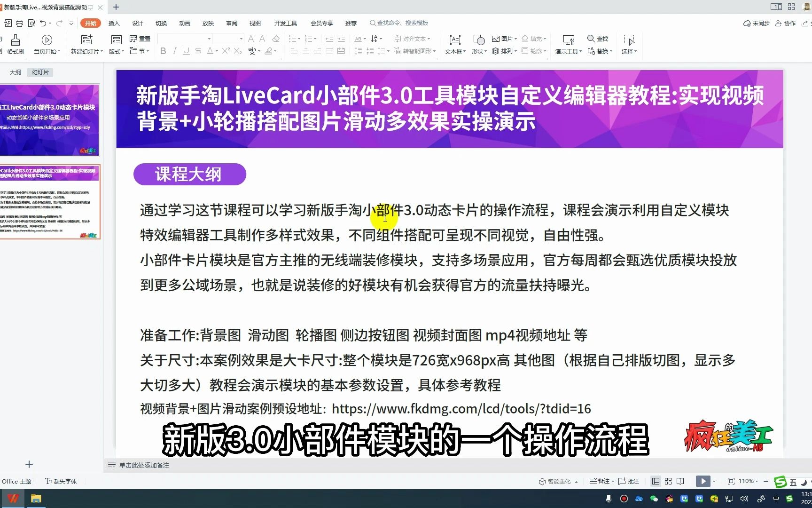Toggle Bold formatting
Image resolution: width=812 pixels, height=508 pixels.
[163, 51]
